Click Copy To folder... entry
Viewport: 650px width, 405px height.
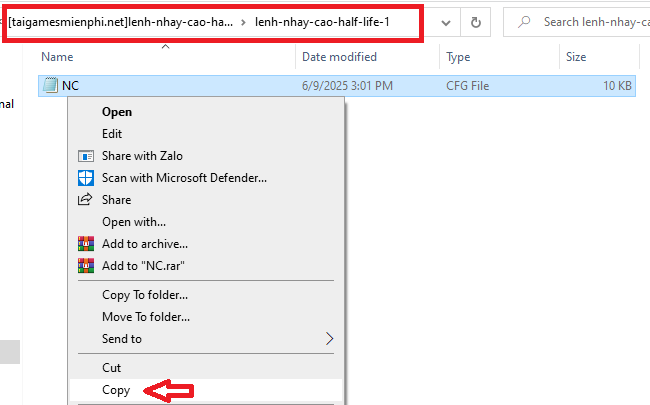[145, 295]
